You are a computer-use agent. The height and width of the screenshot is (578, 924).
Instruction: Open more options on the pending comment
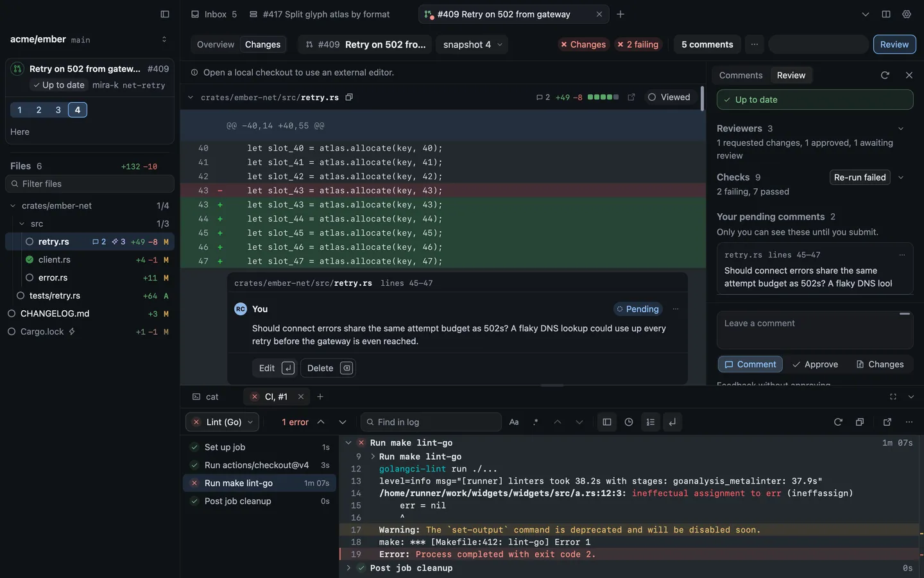pyautogui.click(x=676, y=309)
